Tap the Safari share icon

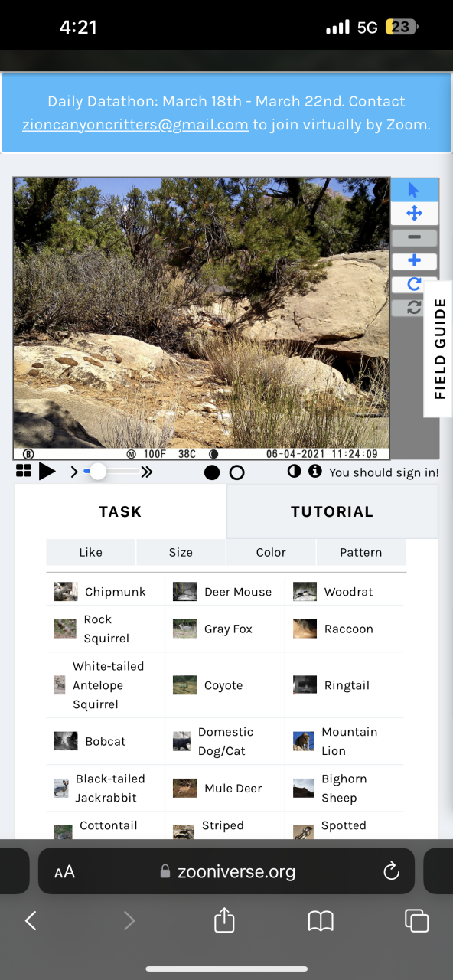pyautogui.click(x=224, y=920)
